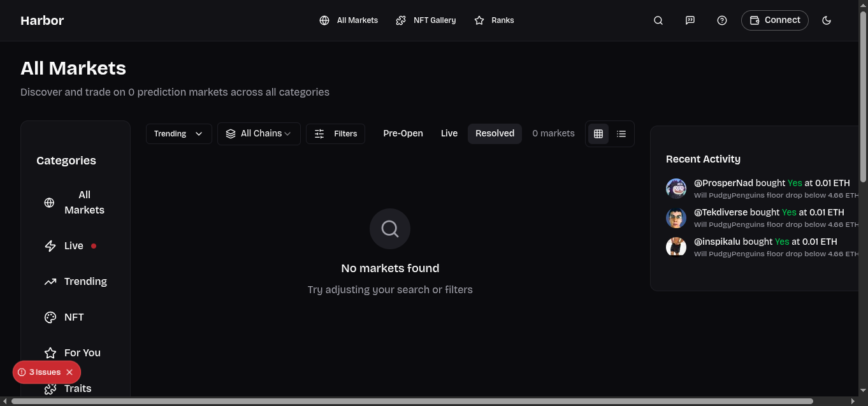
Task: Open the Trending sort dropdown
Action: (178, 133)
